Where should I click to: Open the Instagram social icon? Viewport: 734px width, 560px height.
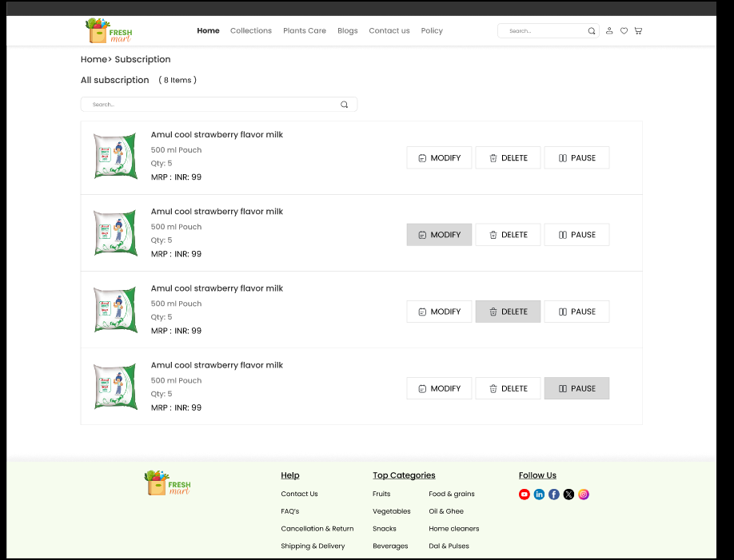pos(583,494)
